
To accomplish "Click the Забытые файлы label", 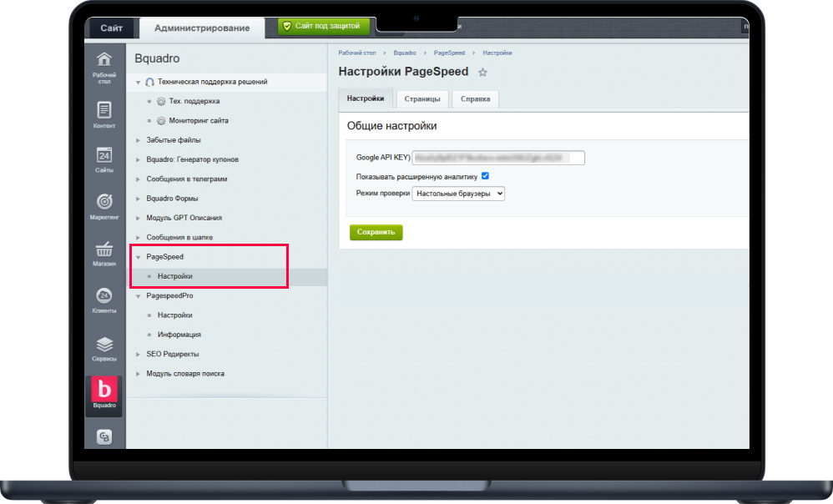I will coord(174,140).
